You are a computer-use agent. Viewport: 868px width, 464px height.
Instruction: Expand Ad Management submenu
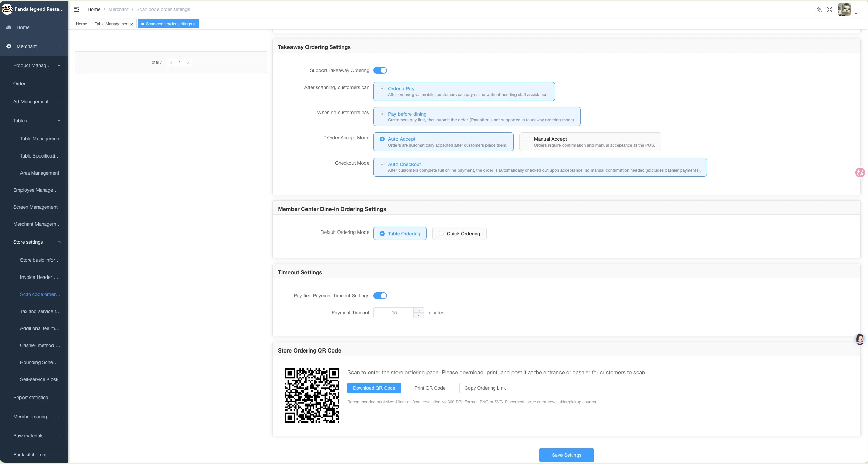point(59,102)
